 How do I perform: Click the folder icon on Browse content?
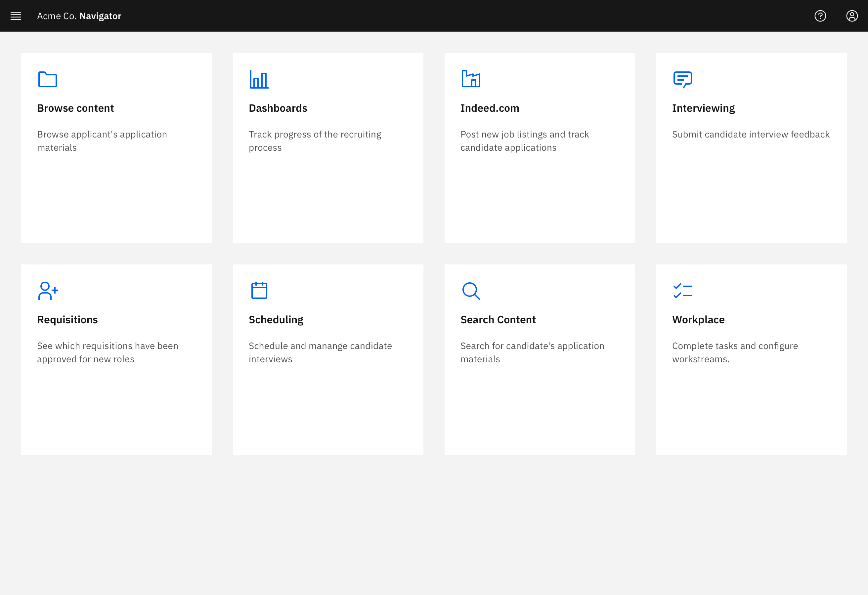coord(47,79)
